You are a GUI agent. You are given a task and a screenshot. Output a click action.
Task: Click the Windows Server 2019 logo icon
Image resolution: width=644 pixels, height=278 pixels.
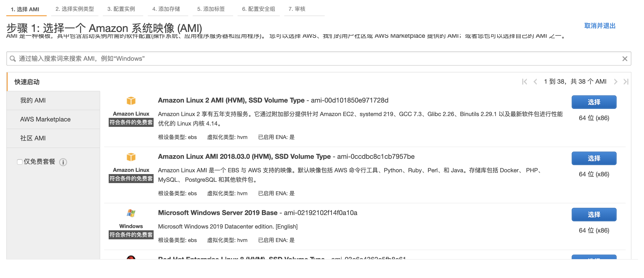click(x=131, y=213)
